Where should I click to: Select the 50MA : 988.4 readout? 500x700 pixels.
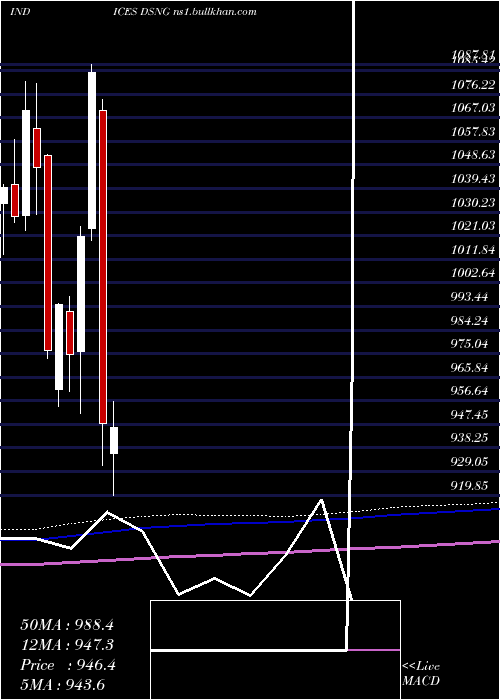[x=67, y=625]
